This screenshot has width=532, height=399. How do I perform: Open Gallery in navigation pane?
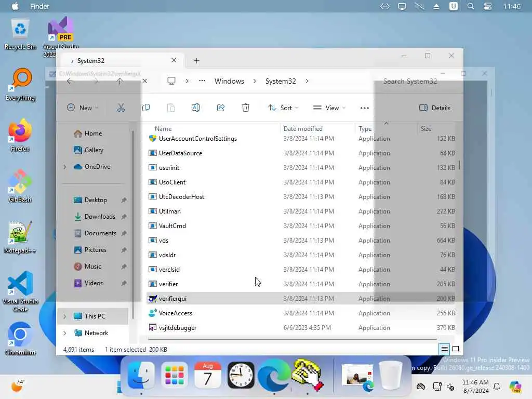click(x=88, y=150)
